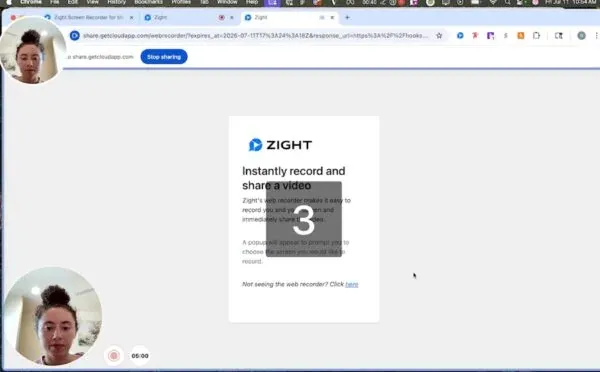The width and height of the screenshot is (600, 372).
Task: Click the purple extension icon in toolbar
Action: pyautogui.click(x=490, y=36)
